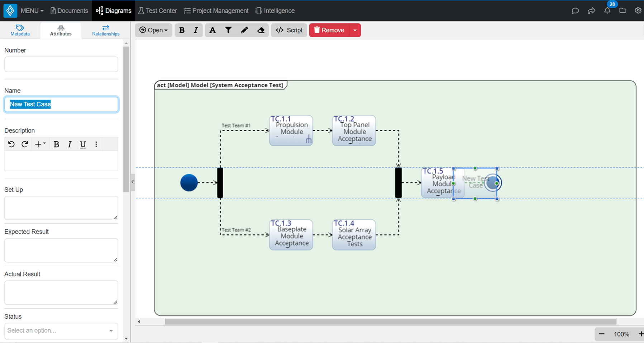Select the filter tool in the toolbar
644x343 pixels.
click(228, 30)
